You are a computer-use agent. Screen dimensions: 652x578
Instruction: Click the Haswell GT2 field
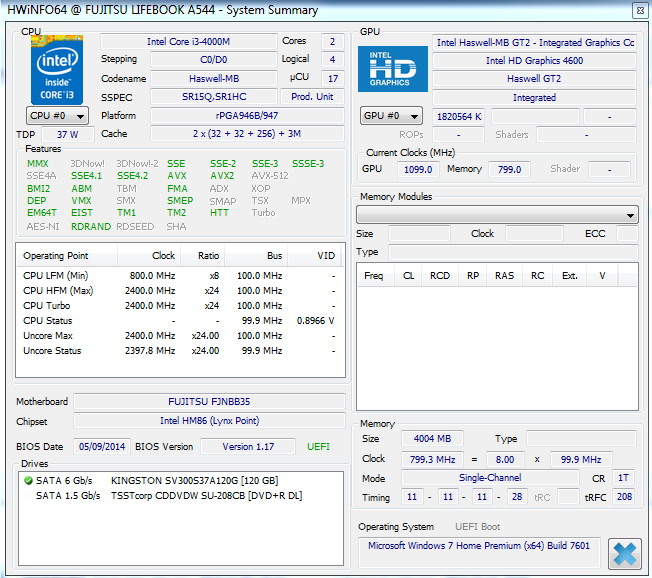pos(534,79)
